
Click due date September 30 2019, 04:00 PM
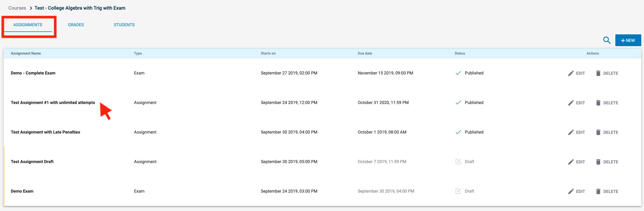[x=386, y=191]
